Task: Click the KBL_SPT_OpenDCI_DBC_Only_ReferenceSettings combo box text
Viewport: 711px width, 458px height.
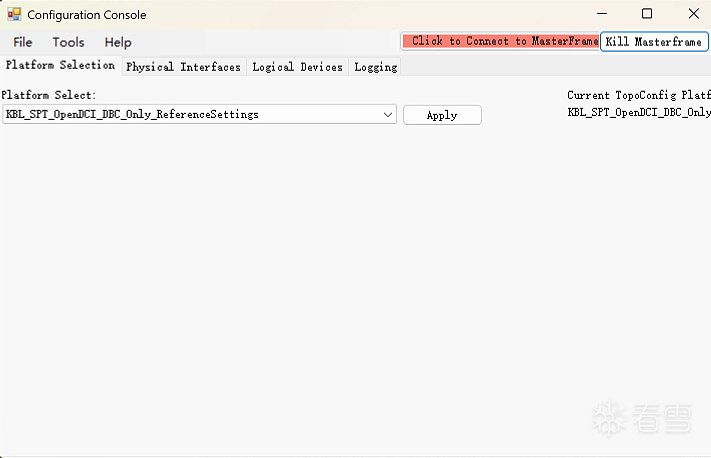Action: click(x=132, y=114)
